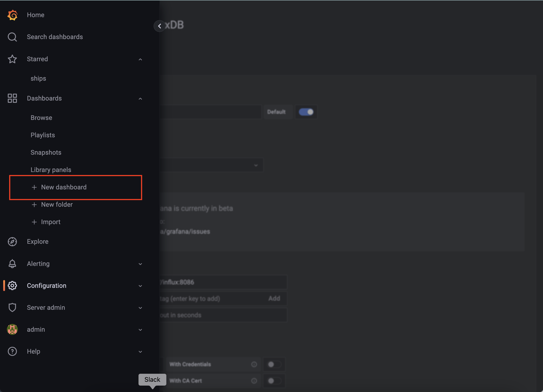Toggle the Default data source switch
Image resolution: width=543 pixels, height=392 pixels.
coord(306,112)
